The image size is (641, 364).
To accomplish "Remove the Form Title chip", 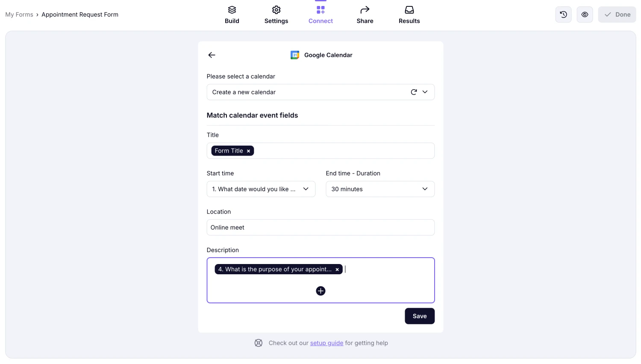I will [x=248, y=150].
